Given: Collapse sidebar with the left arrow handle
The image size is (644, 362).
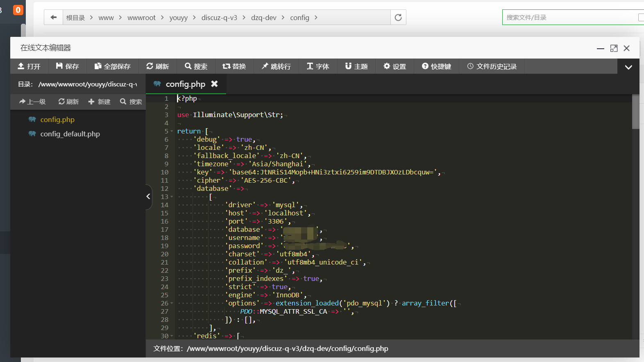Looking at the screenshot, I should click(148, 197).
